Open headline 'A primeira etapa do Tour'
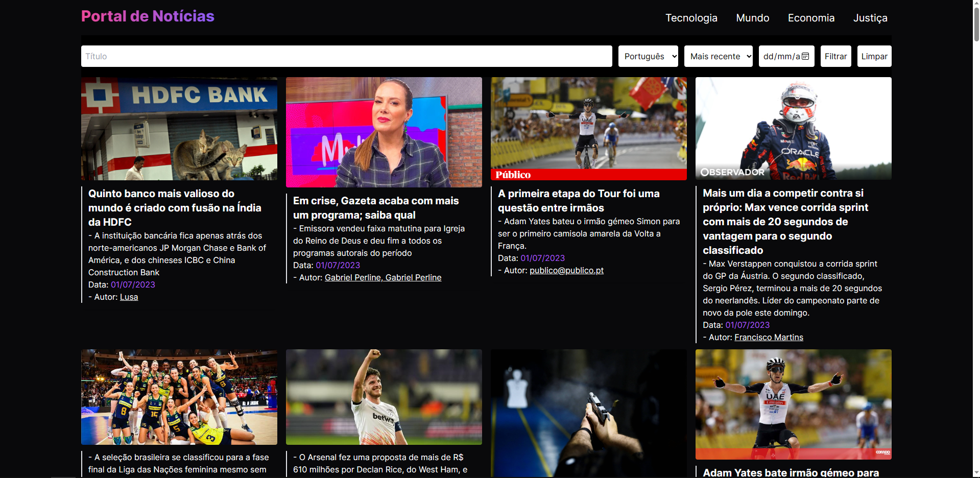The image size is (980, 478). (579, 201)
